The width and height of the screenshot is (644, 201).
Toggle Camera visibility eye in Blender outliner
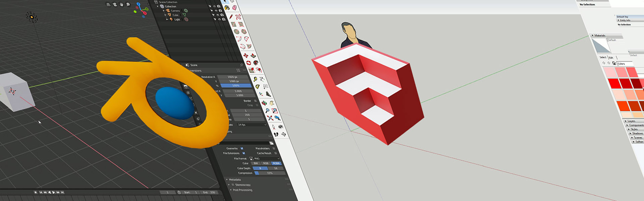[x=216, y=11]
